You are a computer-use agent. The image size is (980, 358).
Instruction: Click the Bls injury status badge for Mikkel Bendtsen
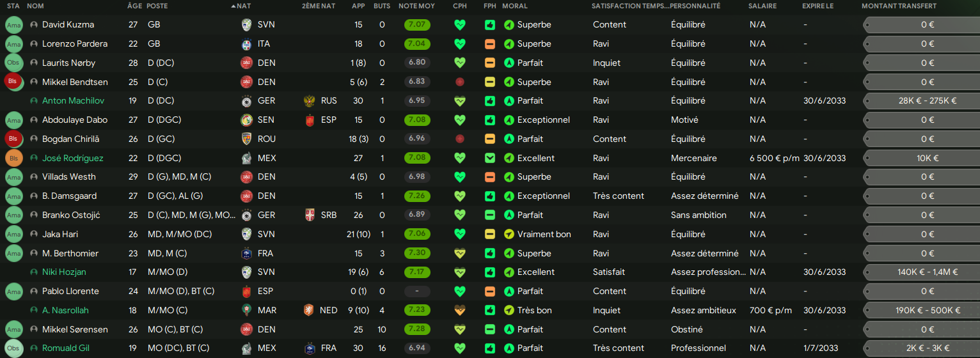[x=13, y=82]
